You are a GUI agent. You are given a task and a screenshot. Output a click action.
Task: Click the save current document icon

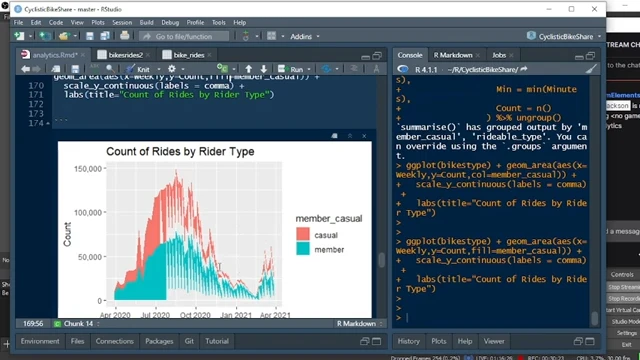[75, 69]
